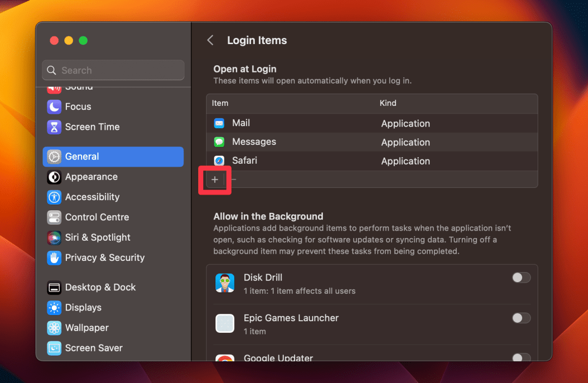The height and width of the screenshot is (383, 588).
Task: Click the back chevron to leave Login Items
Action: [x=210, y=40]
